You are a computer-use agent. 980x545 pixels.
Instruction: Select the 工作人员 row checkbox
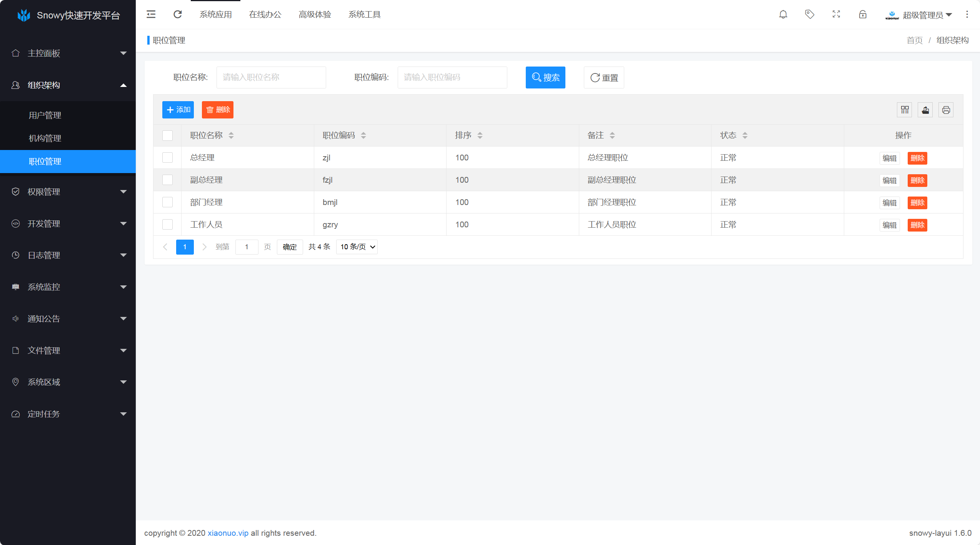click(167, 225)
